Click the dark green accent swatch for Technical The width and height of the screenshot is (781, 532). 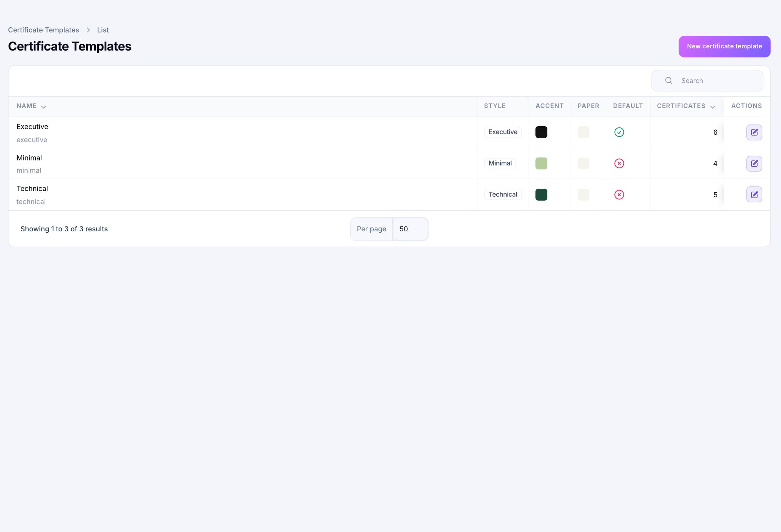(541, 195)
